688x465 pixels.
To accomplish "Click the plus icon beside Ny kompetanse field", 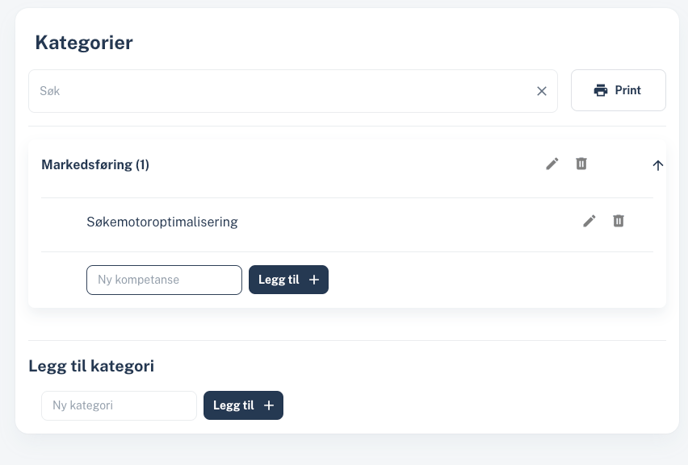I will pos(314,279).
